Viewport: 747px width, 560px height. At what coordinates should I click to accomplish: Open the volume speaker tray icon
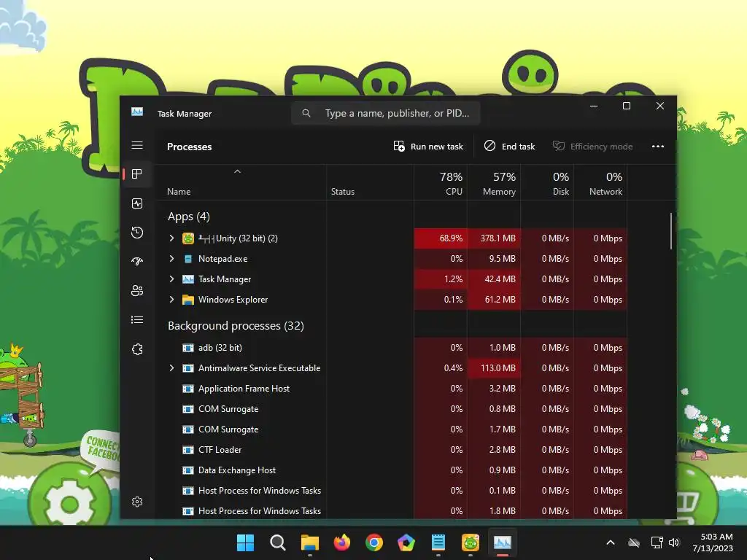(x=674, y=542)
